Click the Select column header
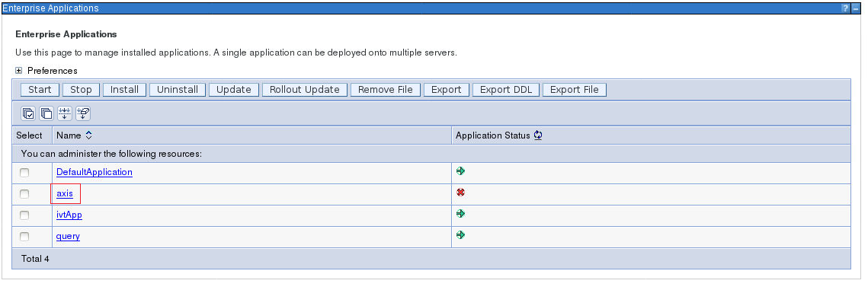868x290 pixels. click(x=29, y=135)
